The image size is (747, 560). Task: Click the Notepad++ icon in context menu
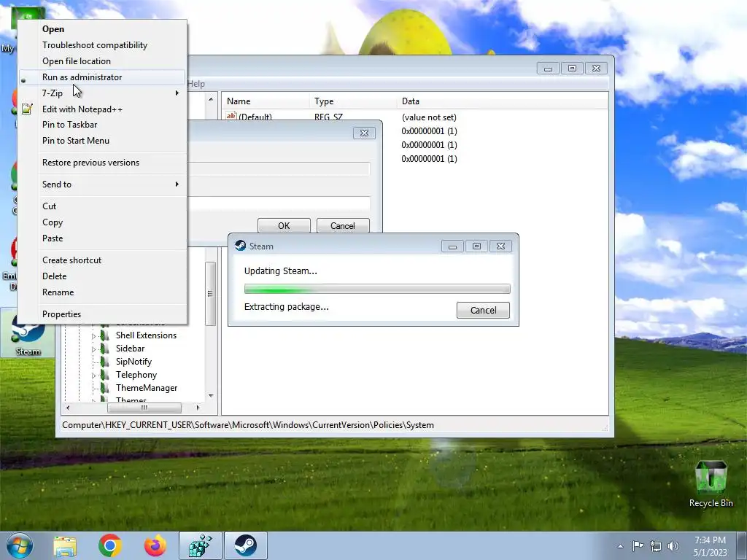[27, 109]
